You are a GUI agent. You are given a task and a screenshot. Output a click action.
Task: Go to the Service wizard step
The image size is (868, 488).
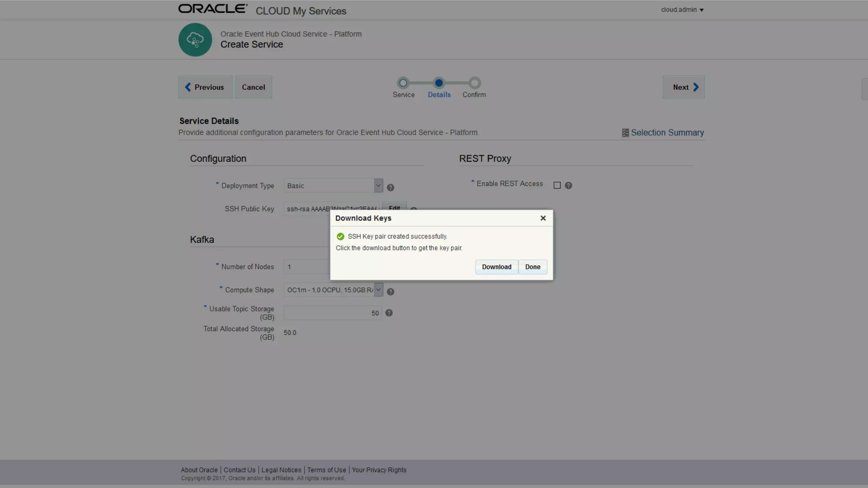point(403,83)
